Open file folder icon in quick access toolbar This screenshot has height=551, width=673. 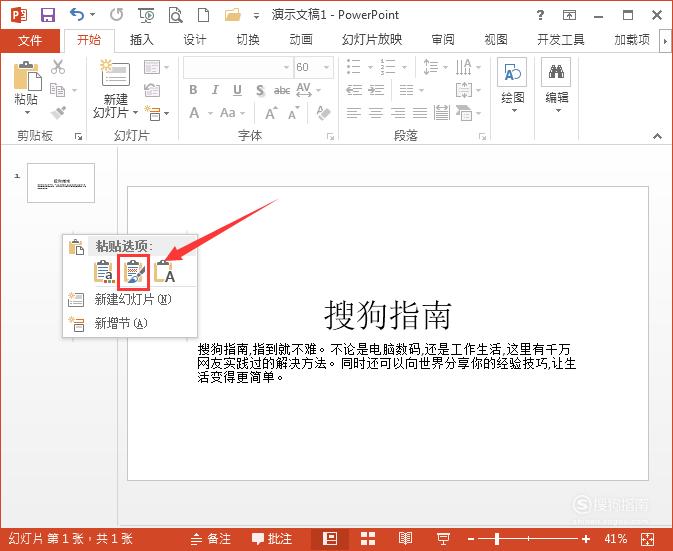click(233, 15)
